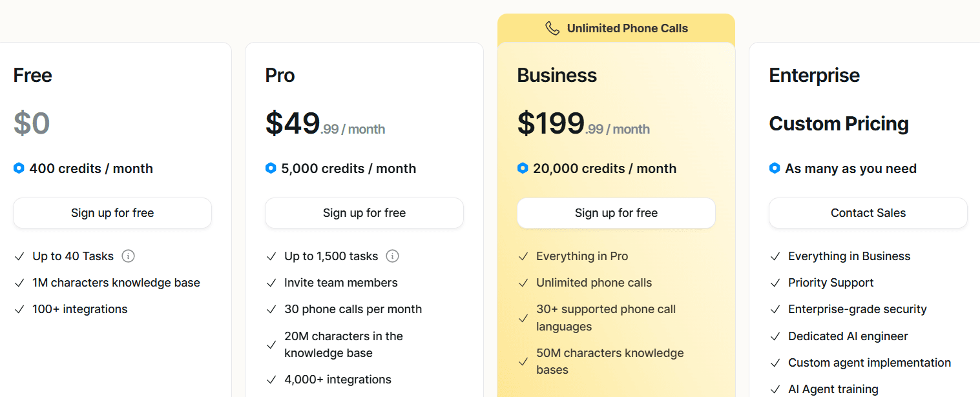Click Contact Sales on the Enterprise plan

868,212
